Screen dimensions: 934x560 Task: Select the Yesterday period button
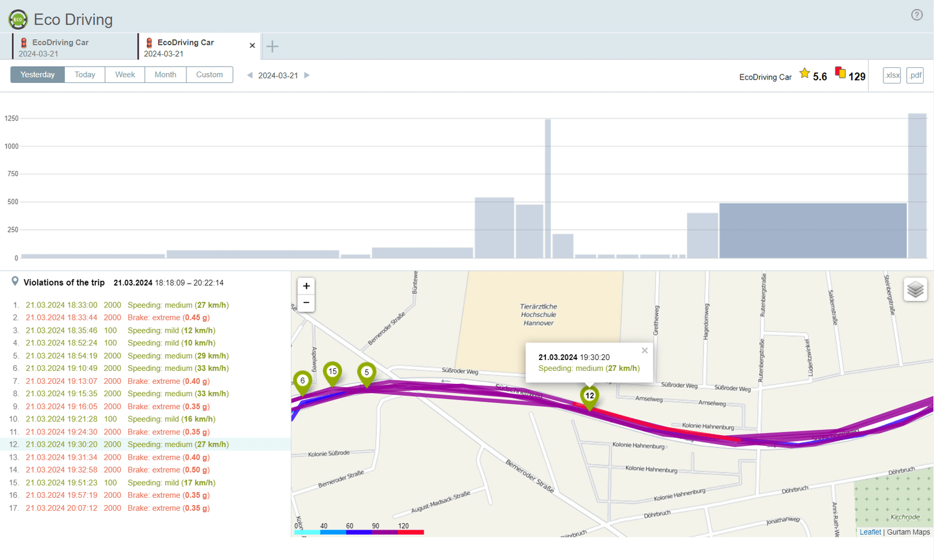38,75
